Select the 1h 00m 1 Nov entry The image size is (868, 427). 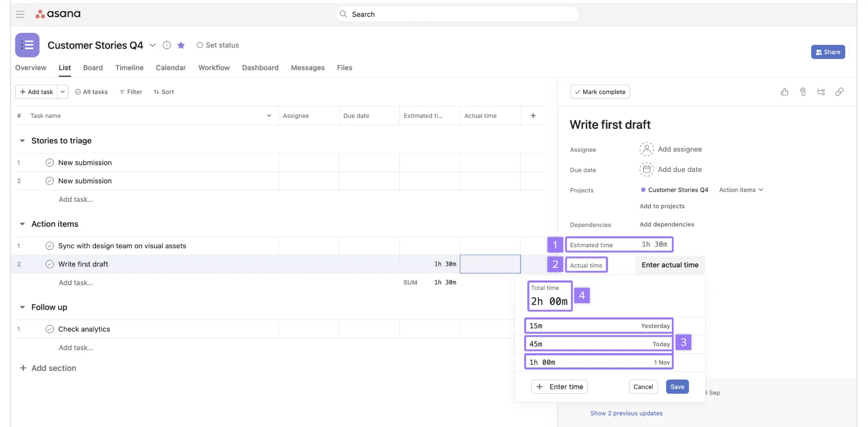[x=599, y=362]
